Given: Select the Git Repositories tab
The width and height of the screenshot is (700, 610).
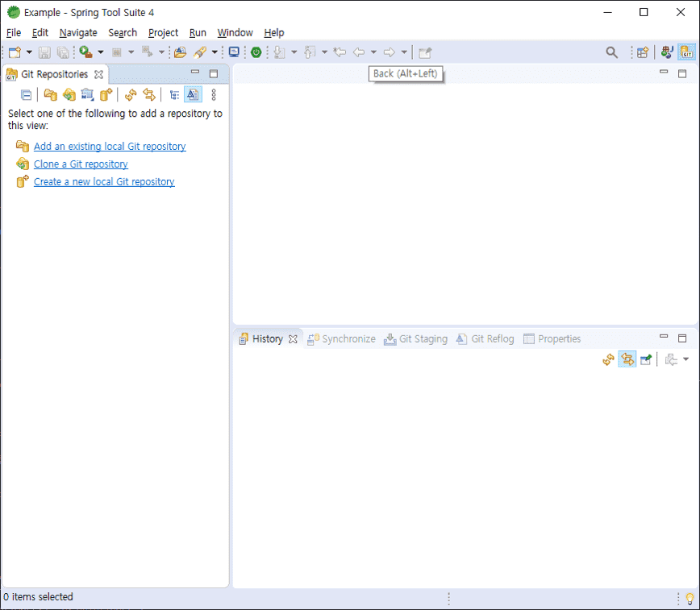Looking at the screenshot, I should (55, 74).
